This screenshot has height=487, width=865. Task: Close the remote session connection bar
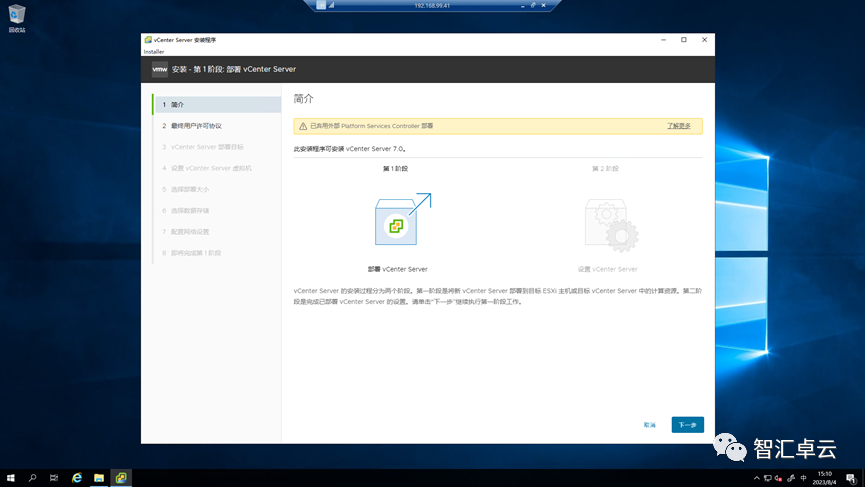click(543, 5)
